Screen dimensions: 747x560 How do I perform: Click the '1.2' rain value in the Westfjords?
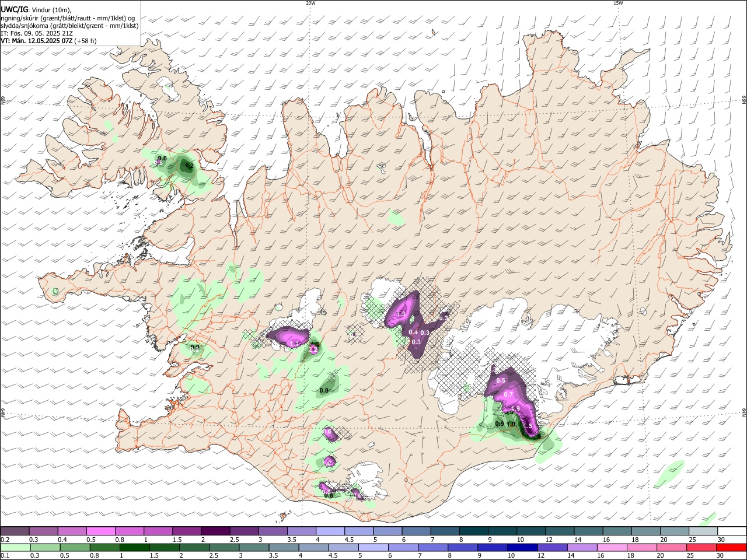[189, 166]
